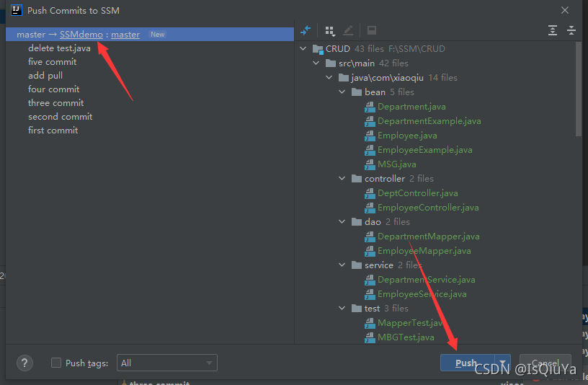Click the edit source pencil icon
The width and height of the screenshot is (588, 385).
coord(348,30)
